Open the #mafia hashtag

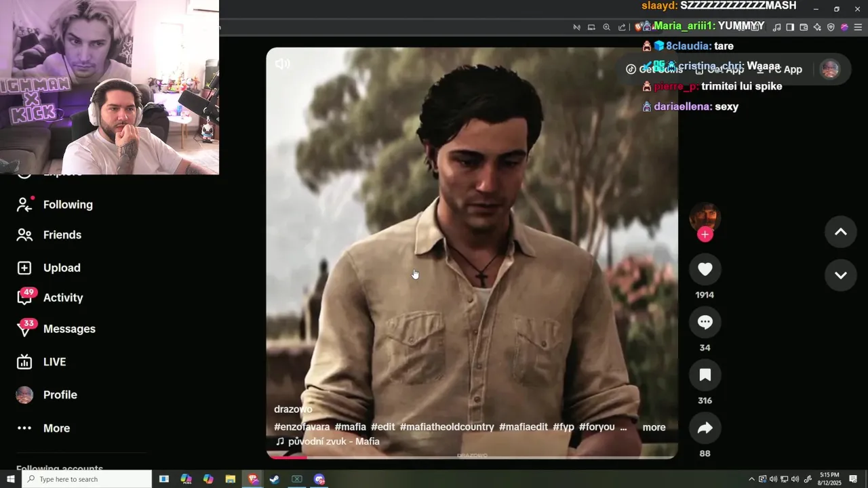point(350,427)
